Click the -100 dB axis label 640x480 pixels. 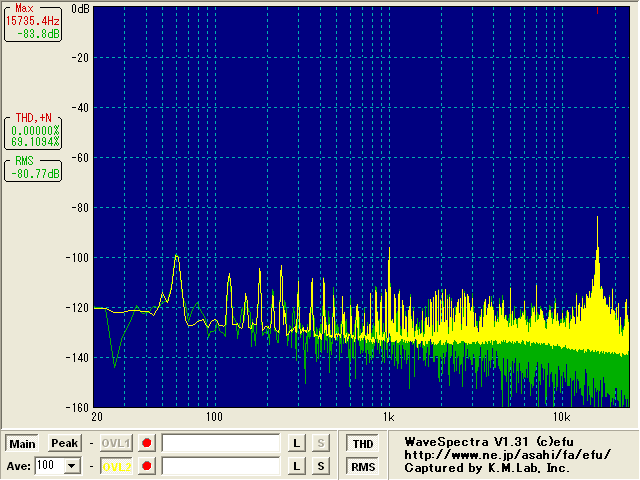(77, 258)
